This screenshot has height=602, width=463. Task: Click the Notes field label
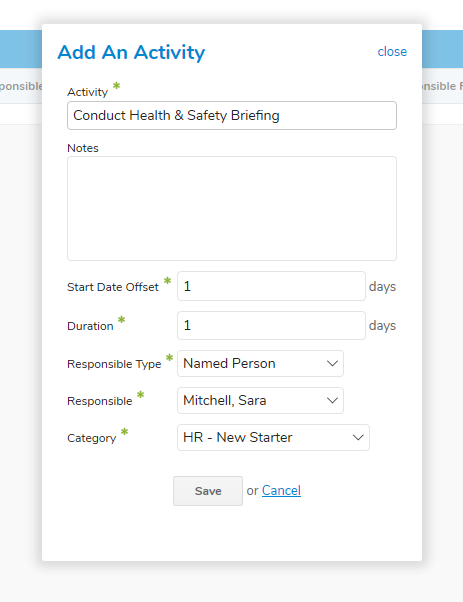pyautogui.click(x=83, y=148)
